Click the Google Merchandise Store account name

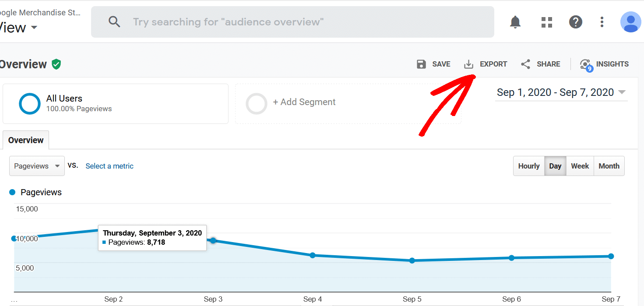[x=40, y=13]
